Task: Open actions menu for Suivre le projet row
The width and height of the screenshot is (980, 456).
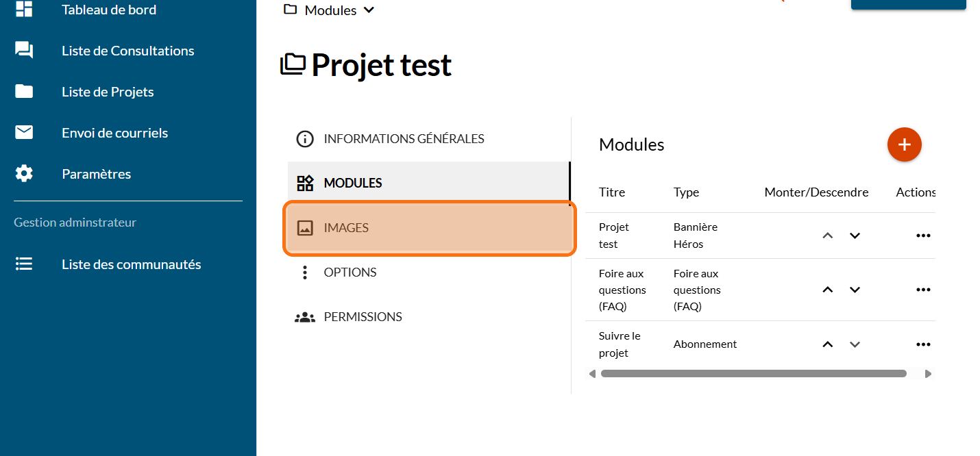Action: [923, 344]
